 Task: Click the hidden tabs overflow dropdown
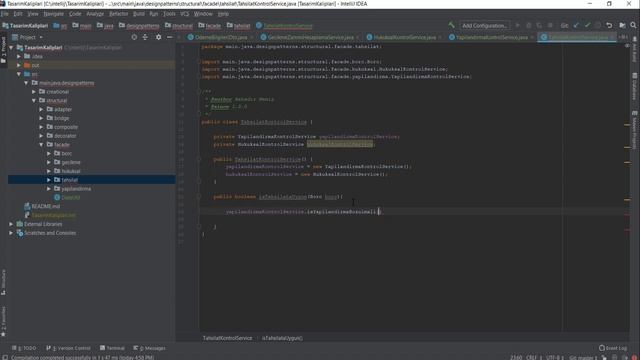click(623, 37)
